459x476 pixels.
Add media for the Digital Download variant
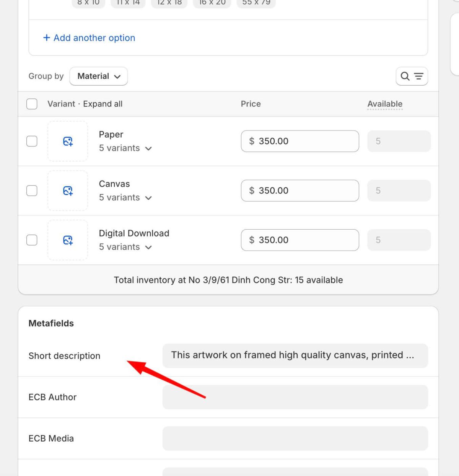(x=68, y=240)
